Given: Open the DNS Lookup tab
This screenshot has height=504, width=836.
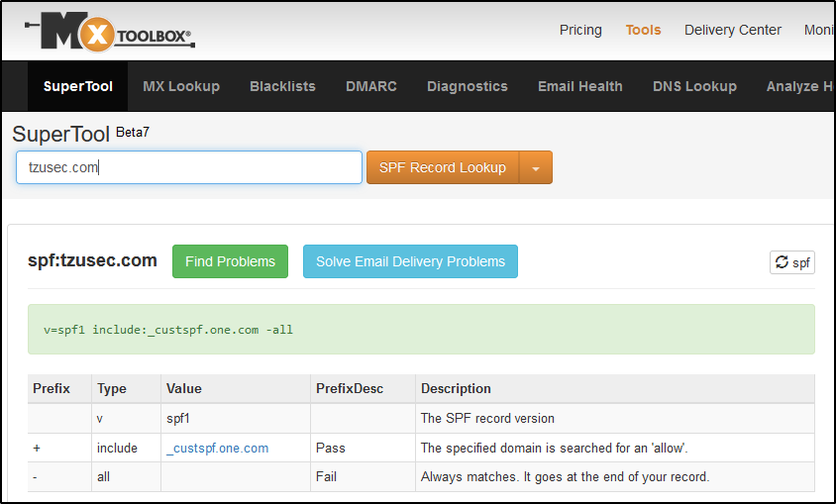Looking at the screenshot, I should [x=694, y=86].
